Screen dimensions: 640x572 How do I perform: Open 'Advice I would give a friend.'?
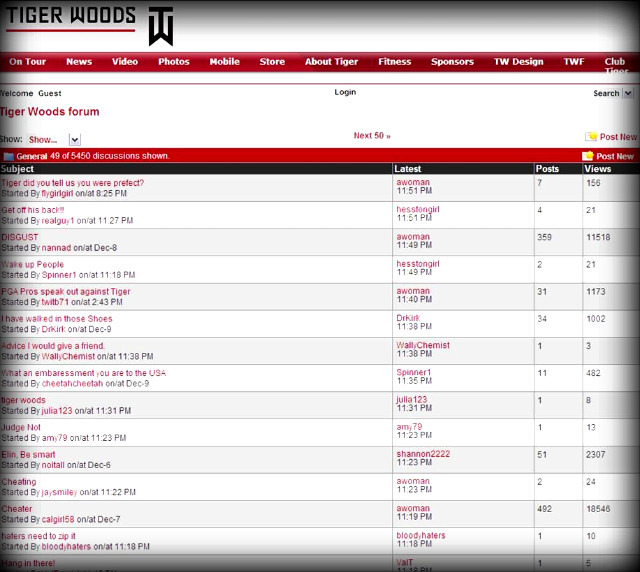[53, 346]
